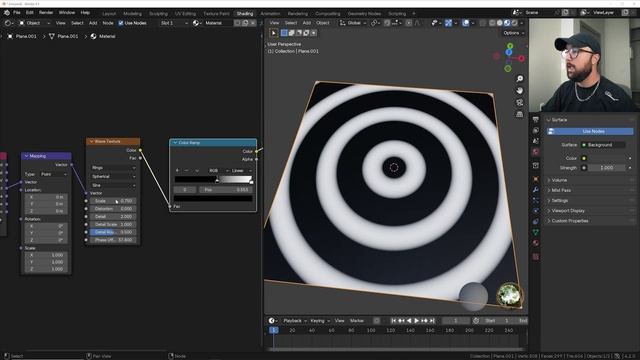Open the Object Data mesh tab icon
This screenshot has width=640, height=360.
point(536,232)
